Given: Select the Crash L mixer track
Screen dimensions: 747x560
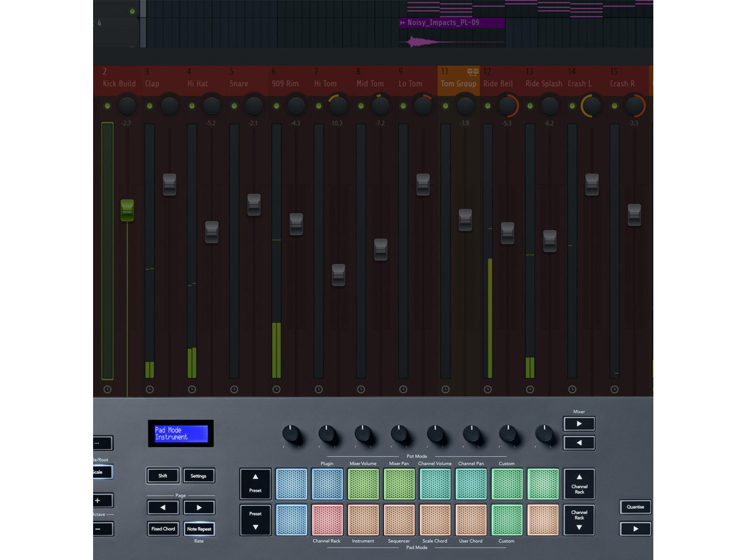Looking at the screenshot, I should [x=580, y=84].
